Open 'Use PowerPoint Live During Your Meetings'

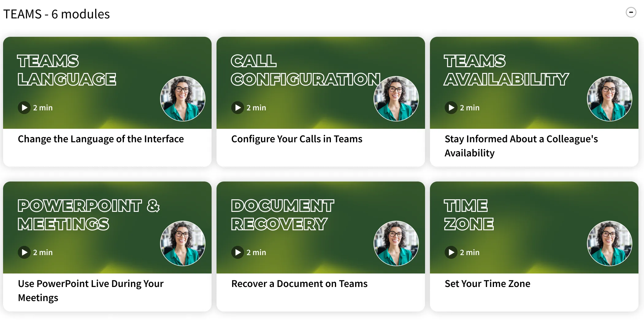[91, 291]
